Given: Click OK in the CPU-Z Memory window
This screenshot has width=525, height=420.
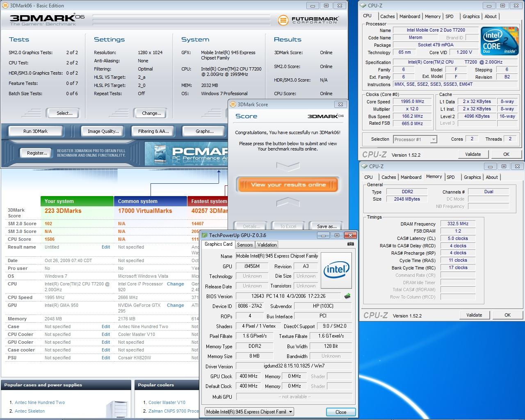Looking at the screenshot, I should click(x=507, y=315).
